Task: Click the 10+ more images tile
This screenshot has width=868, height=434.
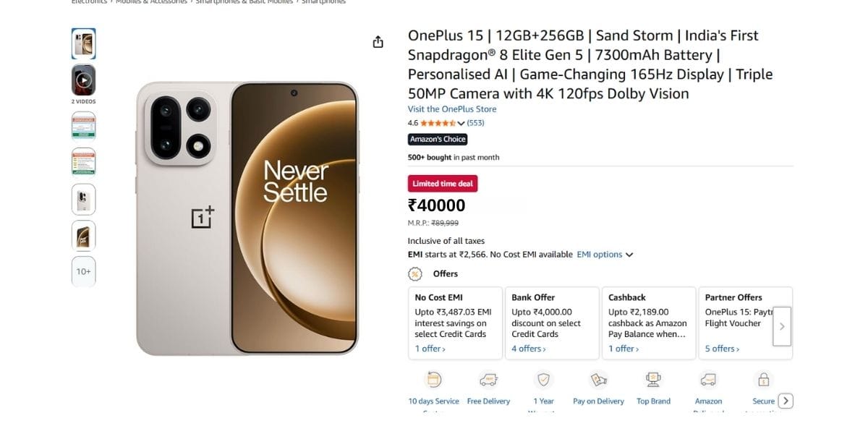Action: point(83,271)
